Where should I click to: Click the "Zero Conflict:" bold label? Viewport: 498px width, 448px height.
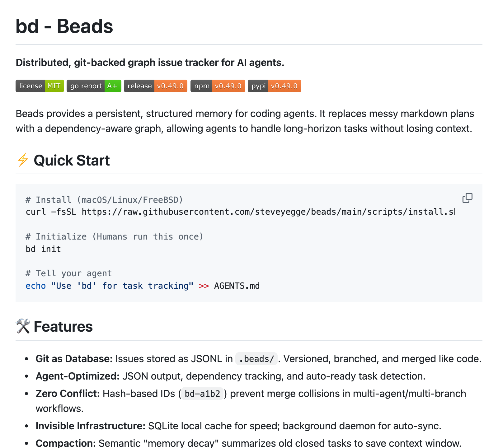click(x=68, y=394)
